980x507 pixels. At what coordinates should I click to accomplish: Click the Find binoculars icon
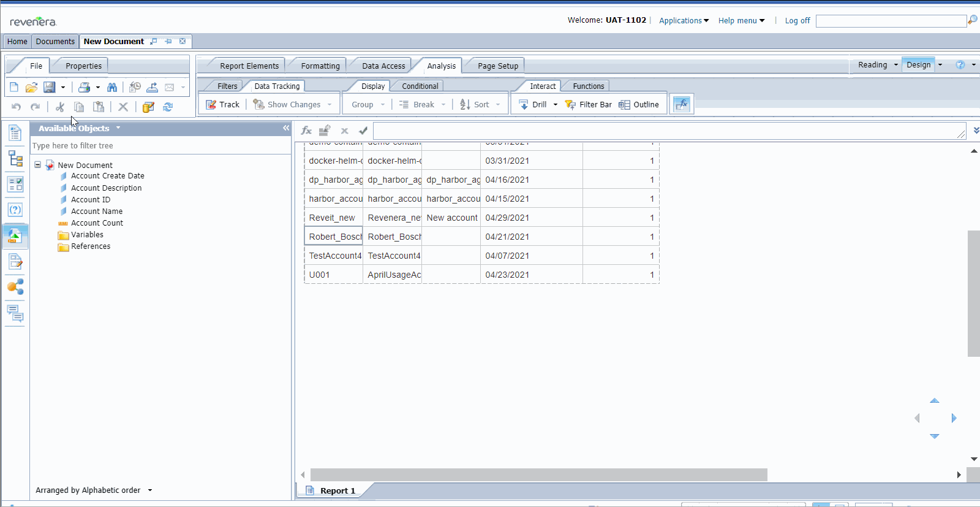pos(112,87)
